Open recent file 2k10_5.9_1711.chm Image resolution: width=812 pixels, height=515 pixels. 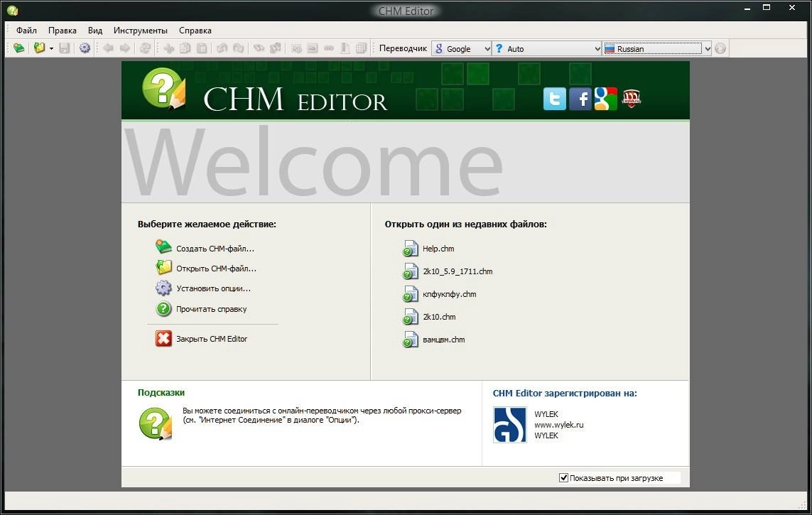coord(458,271)
